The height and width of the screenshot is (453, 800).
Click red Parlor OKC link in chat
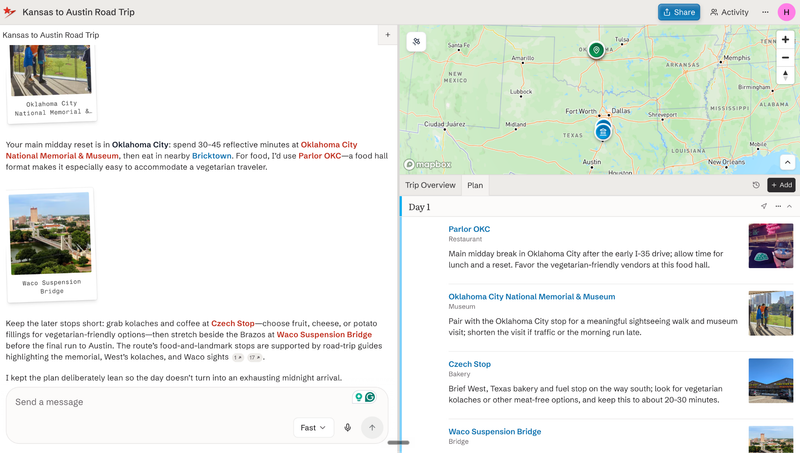(319, 156)
